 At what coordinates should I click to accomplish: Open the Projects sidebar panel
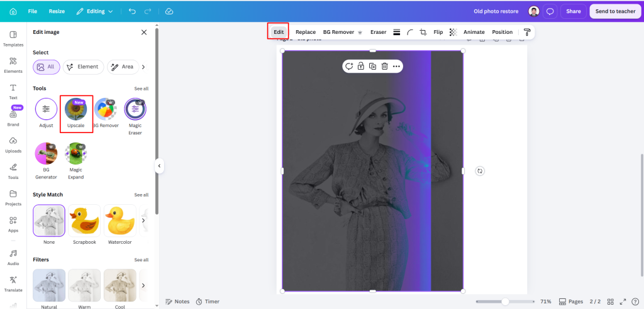[13, 198]
